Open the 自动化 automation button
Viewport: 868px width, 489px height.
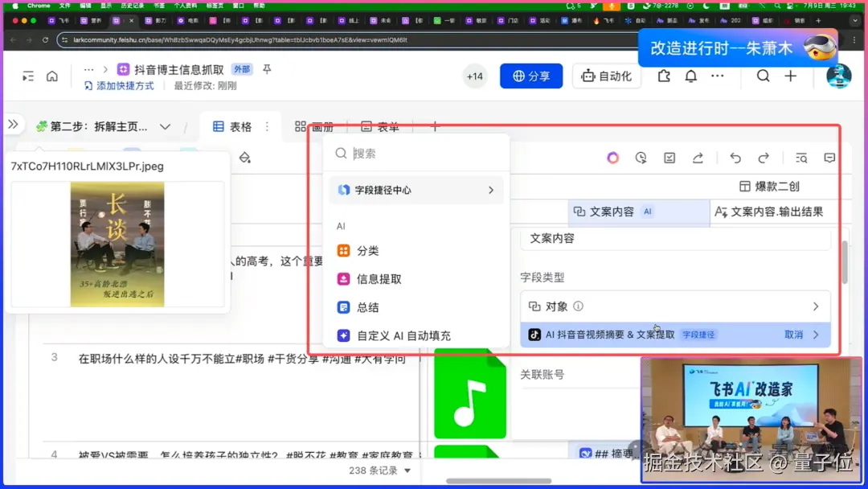pos(606,76)
